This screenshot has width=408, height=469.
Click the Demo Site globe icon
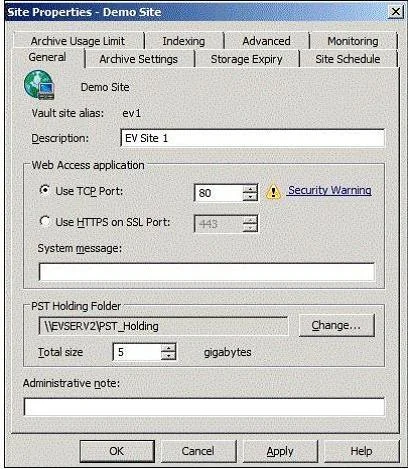(39, 85)
